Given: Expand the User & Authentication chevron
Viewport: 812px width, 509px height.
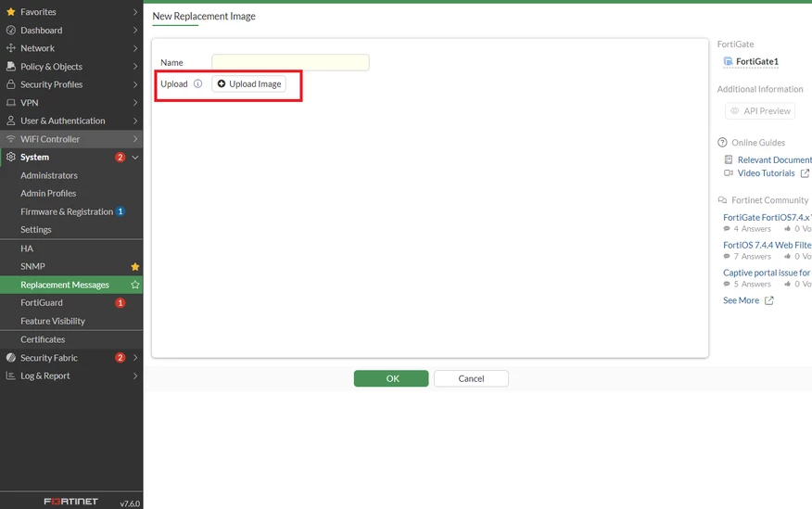Looking at the screenshot, I should 135,121.
